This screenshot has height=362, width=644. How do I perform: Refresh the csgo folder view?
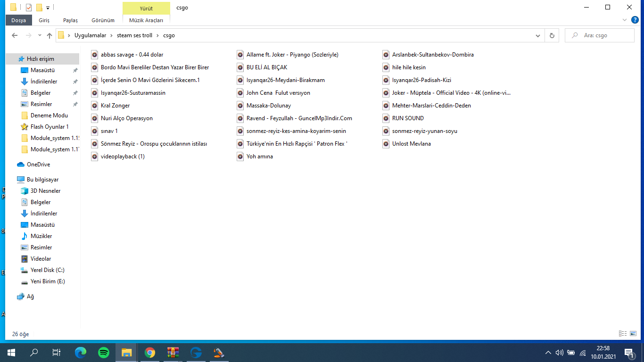pyautogui.click(x=552, y=35)
